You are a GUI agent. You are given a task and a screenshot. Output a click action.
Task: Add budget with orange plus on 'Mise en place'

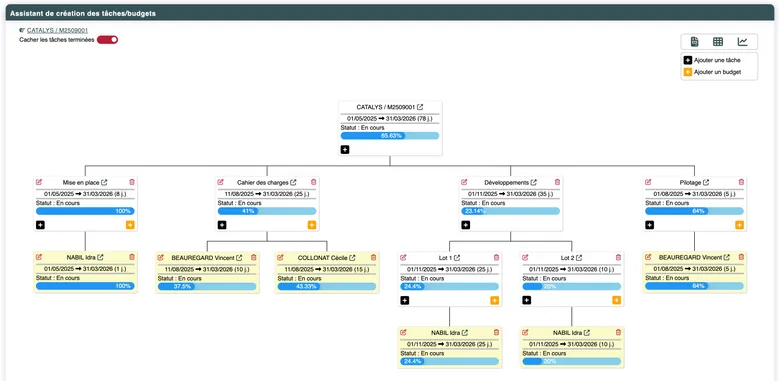click(x=130, y=225)
